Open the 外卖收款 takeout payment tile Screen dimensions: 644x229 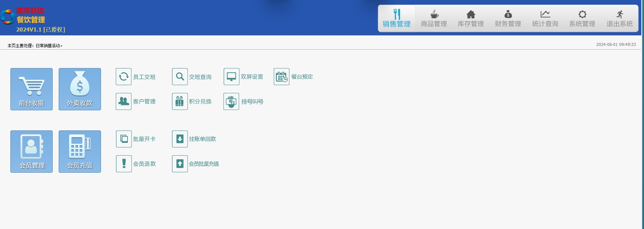(80, 89)
